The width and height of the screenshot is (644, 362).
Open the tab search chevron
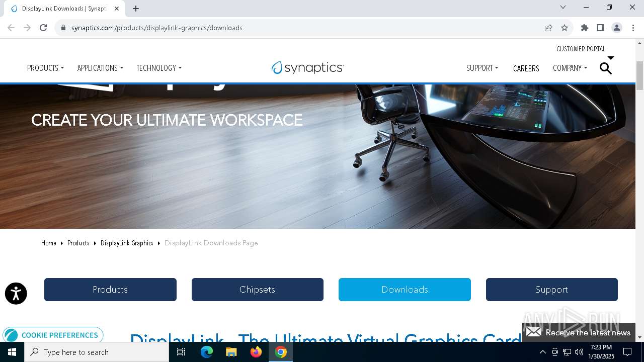click(563, 7)
